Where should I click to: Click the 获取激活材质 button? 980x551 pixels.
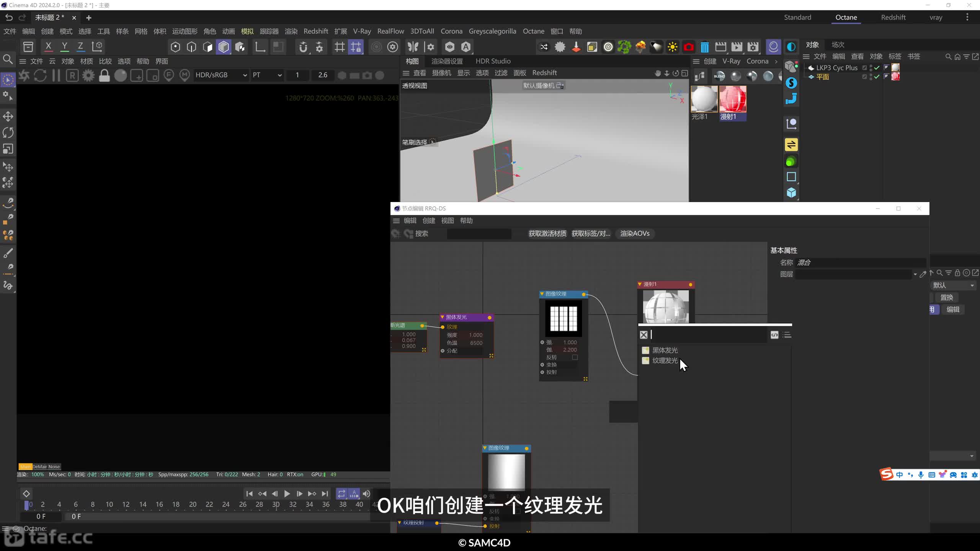click(547, 234)
